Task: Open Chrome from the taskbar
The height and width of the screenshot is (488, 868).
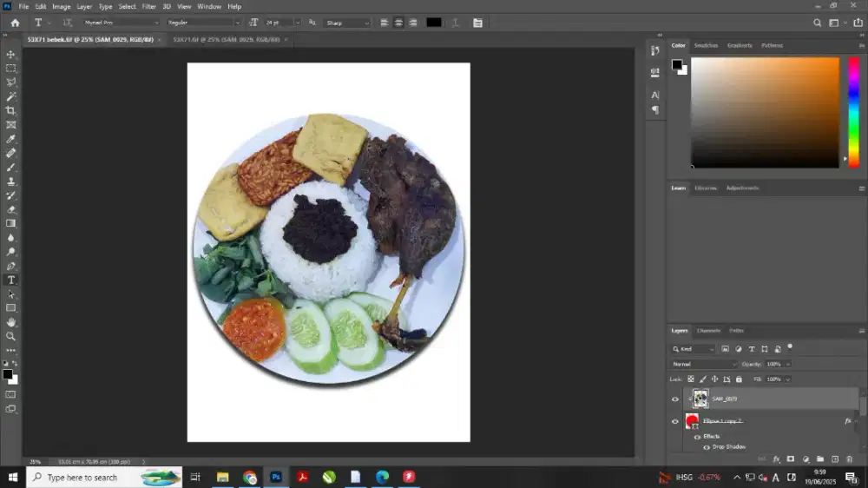Action: pyautogui.click(x=250, y=477)
